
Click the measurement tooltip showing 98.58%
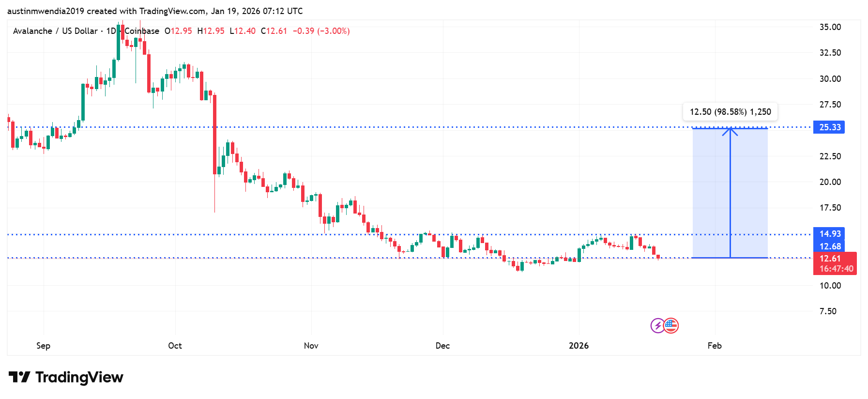(x=730, y=112)
